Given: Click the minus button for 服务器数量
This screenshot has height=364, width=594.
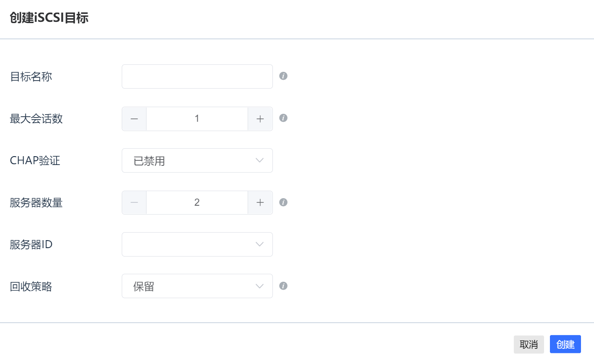Looking at the screenshot, I should [134, 203].
